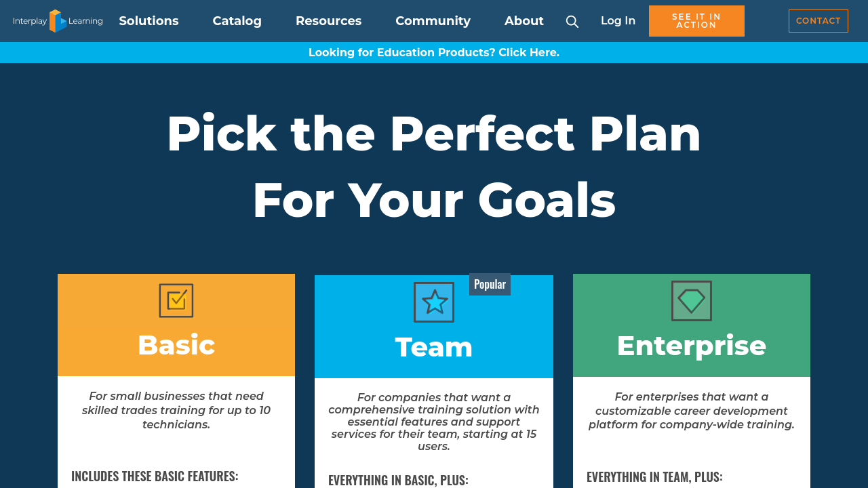The height and width of the screenshot is (488, 868).
Task: Expand the Community menu
Action: (433, 21)
